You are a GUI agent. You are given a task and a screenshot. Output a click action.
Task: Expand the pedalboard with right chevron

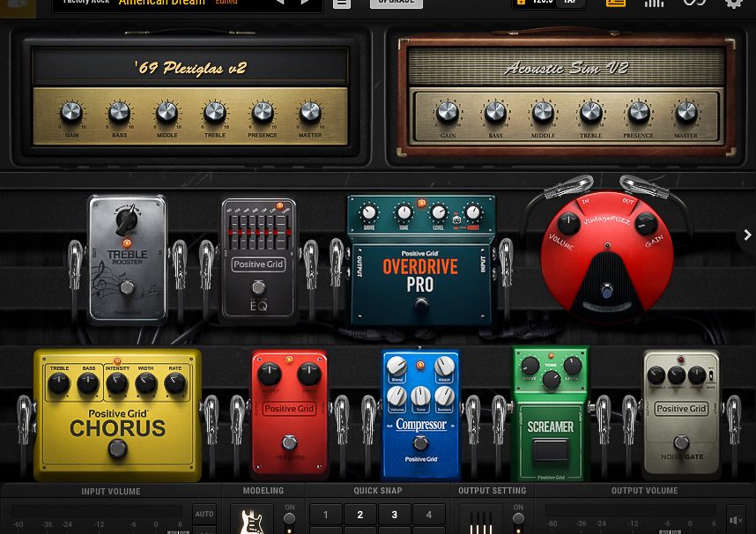[747, 235]
